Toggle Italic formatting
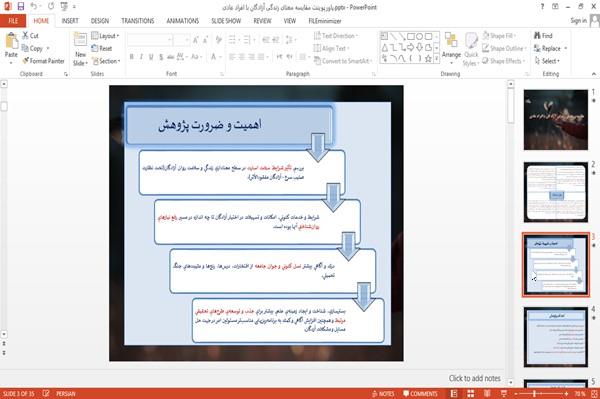Screen dimensions: 600x399 pos(141,57)
